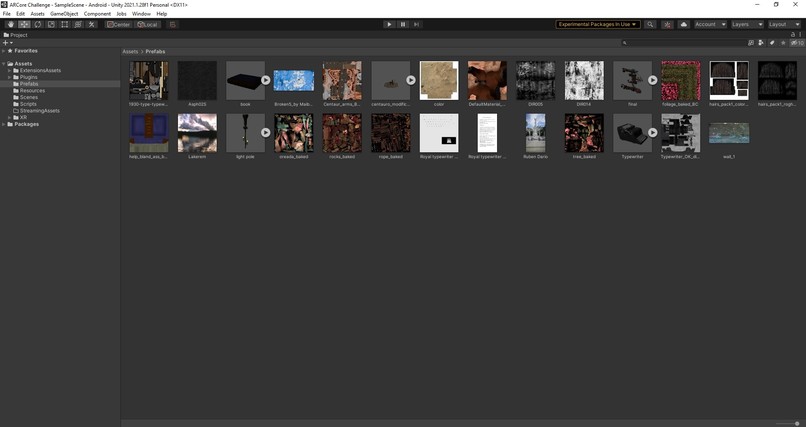Image resolution: width=806 pixels, height=427 pixels.
Task: Open the create asset plus dropdown
Action: (8, 43)
